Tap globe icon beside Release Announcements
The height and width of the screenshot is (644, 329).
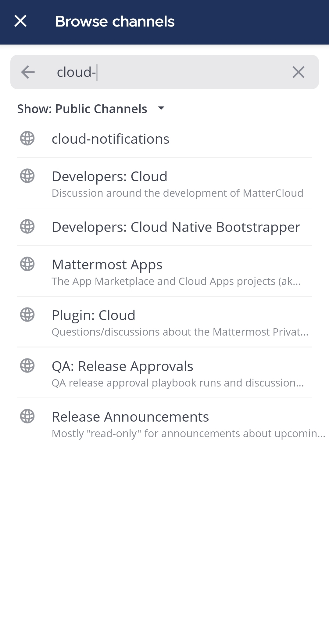pos(27,416)
